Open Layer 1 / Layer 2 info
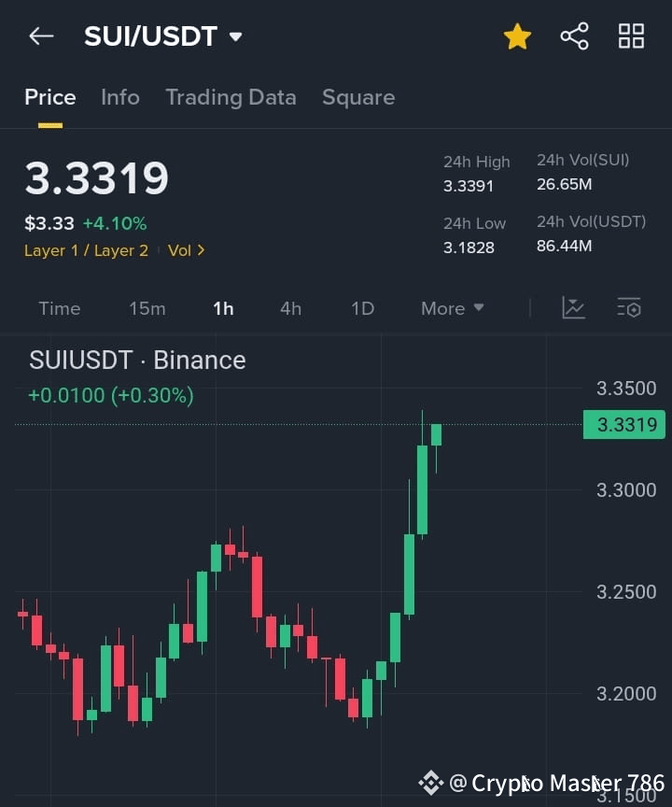 pyautogui.click(x=86, y=250)
